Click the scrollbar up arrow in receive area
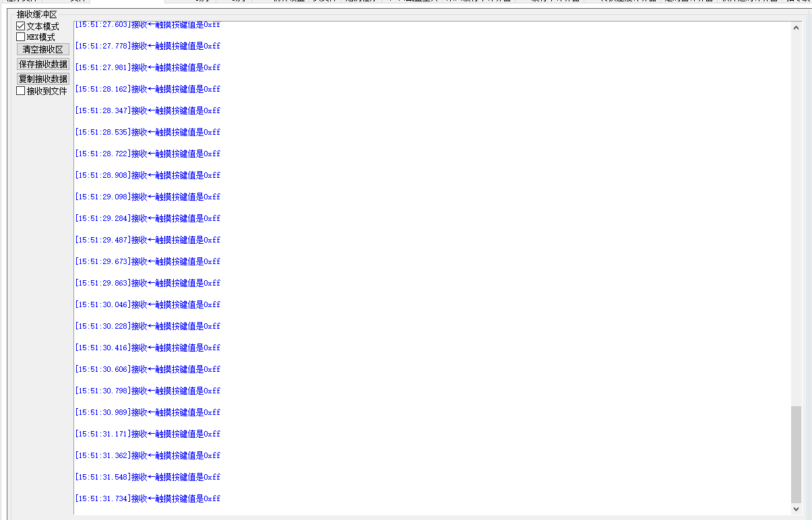Screen dimensions: 812x520 click(x=796, y=28)
